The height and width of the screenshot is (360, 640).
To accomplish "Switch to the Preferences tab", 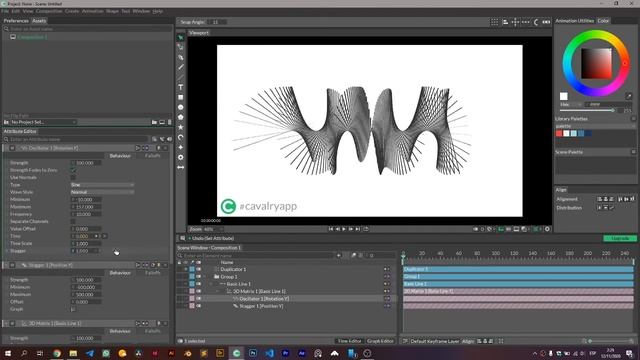I will click(16, 21).
